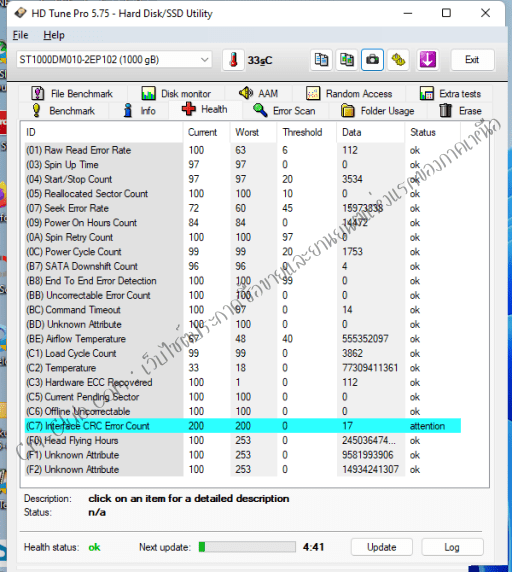
Task: Click the 4:41 next update countdown
Action: pos(313,547)
